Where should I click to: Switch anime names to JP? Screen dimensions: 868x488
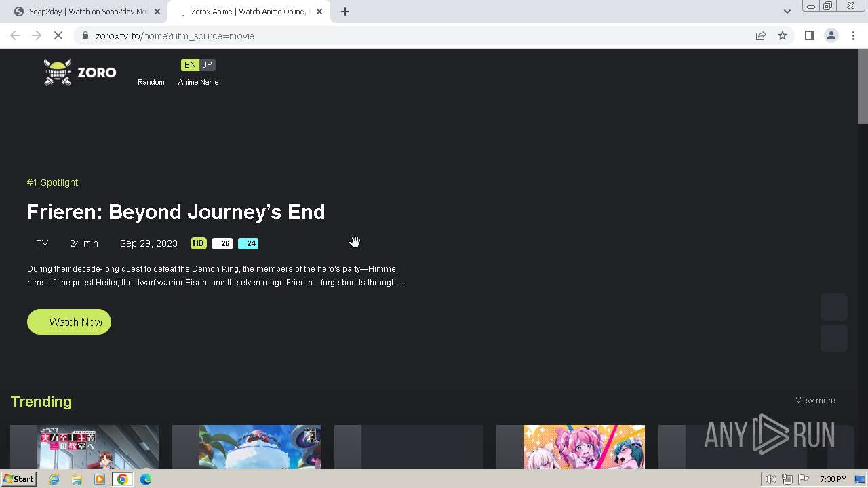click(207, 65)
